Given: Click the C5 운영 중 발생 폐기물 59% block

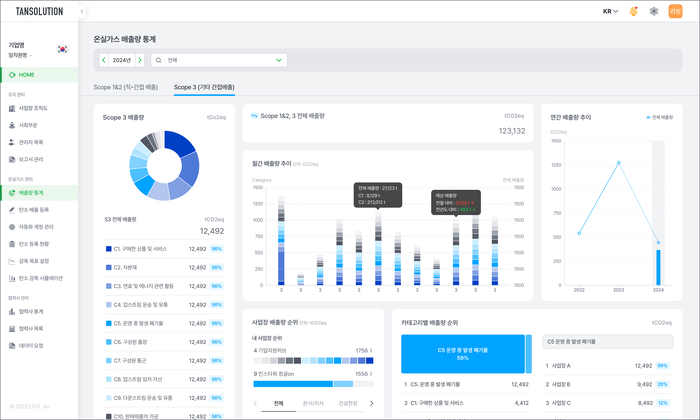Looking at the screenshot, I should tap(462, 355).
